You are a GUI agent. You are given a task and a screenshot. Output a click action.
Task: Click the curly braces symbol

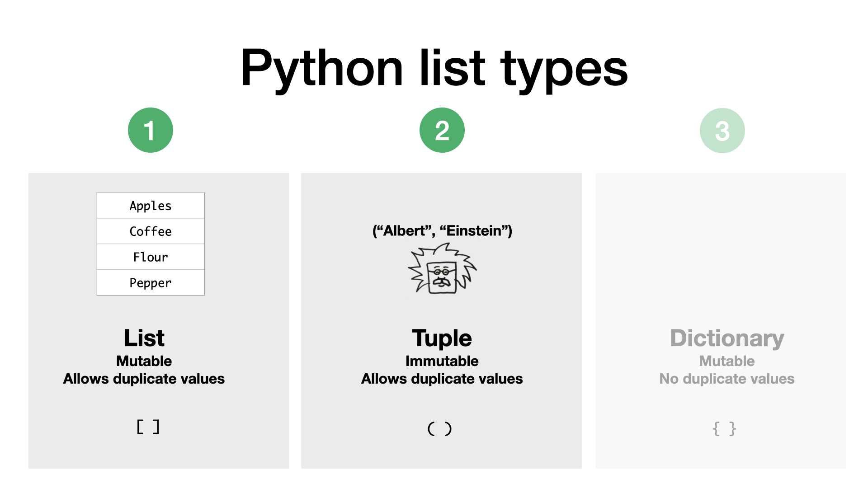coord(724,428)
